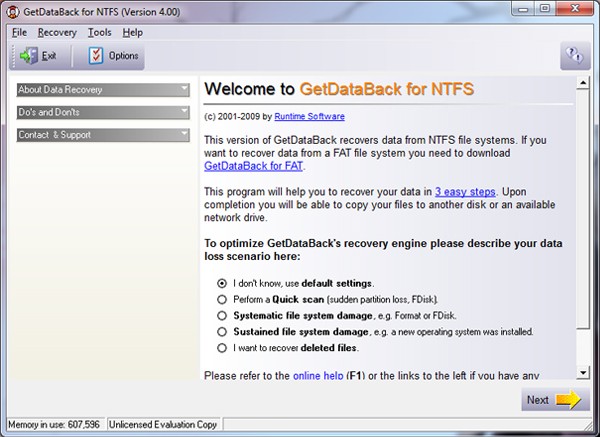Select 'I don't know, use default settings'

click(x=222, y=283)
